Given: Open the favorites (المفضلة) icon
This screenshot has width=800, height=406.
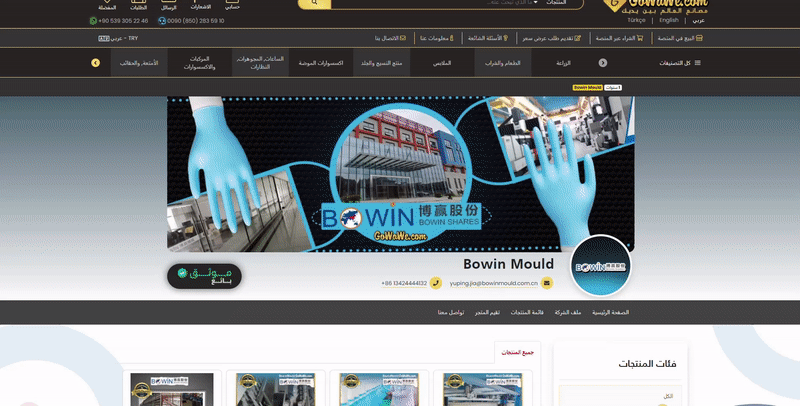Looking at the screenshot, I should pyautogui.click(x=107, y=5).
